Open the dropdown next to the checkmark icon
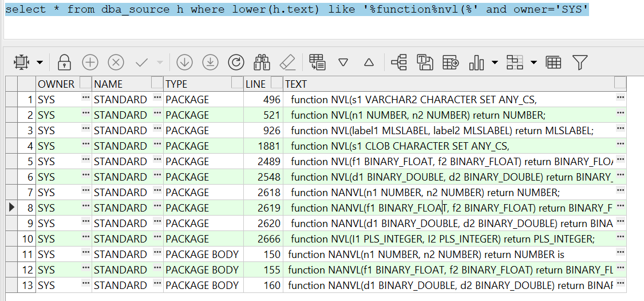 (160, 62)
